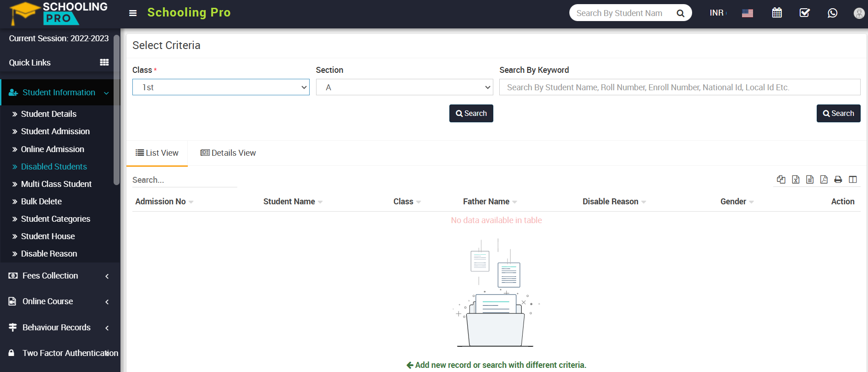Collapse Student Information menu chevron
Image resolution: width=868 pixels, height=372 pixels.
pyautogui.click(x=107, y=93)
